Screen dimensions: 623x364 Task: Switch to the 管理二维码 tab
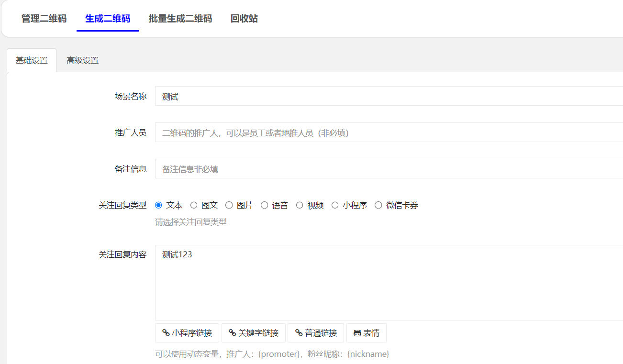[x=44, y=18]
